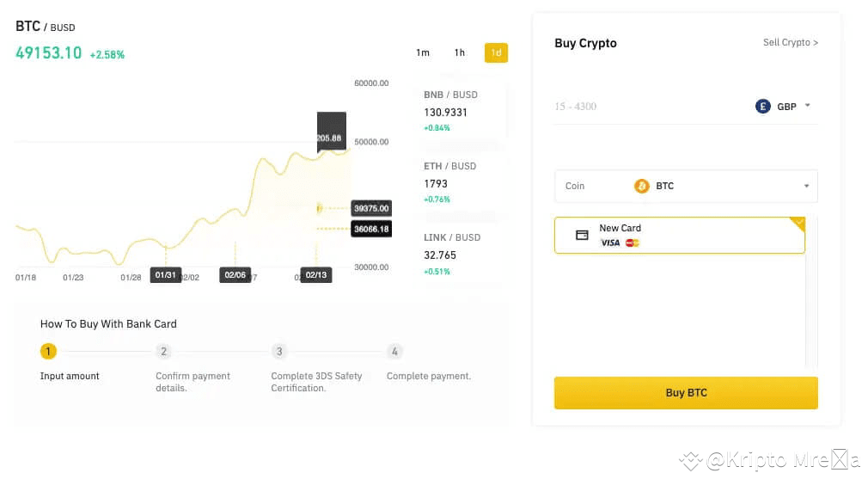Click the Mastercard logo under New Card
Screen dimensions: 868x479
pyautogui.click(x=633, y=243)
